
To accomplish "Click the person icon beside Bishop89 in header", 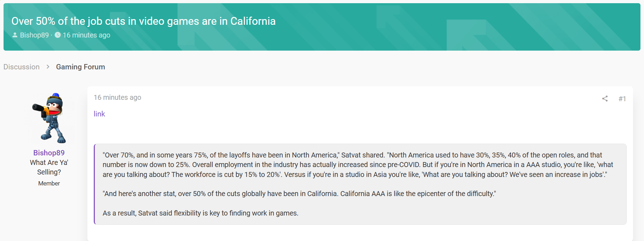I will pos(15,35).
